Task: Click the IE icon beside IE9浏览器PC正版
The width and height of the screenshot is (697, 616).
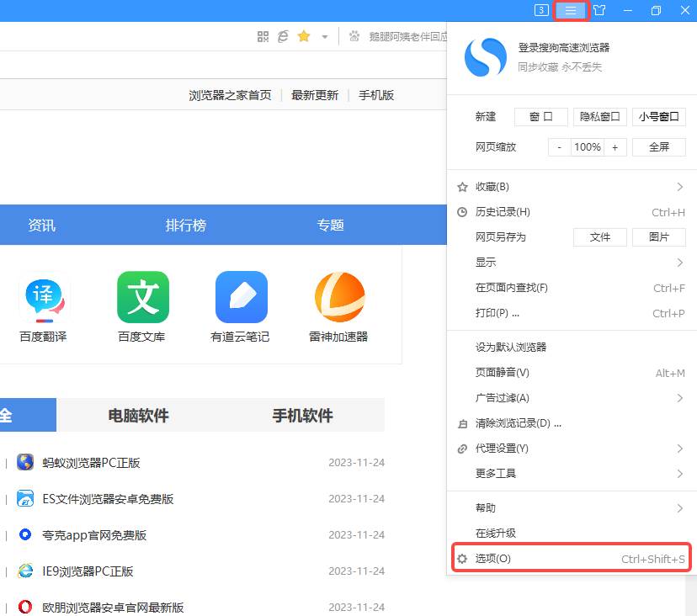Action: [25, 571]
